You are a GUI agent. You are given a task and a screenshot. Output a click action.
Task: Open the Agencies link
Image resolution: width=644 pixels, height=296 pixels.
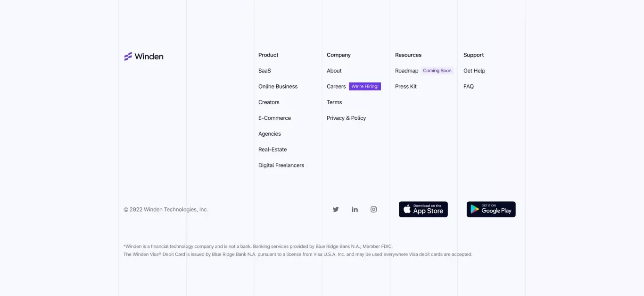point(270,134)
